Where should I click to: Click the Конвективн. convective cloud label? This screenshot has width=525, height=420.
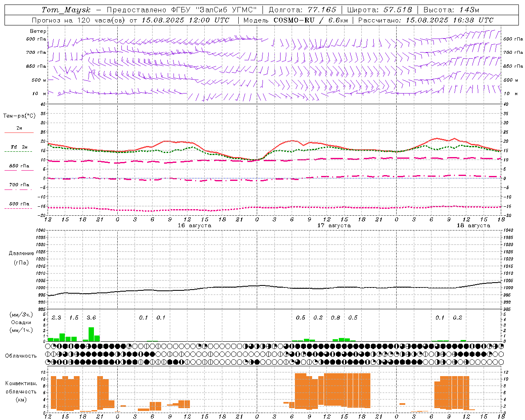[x=21, y=383]
